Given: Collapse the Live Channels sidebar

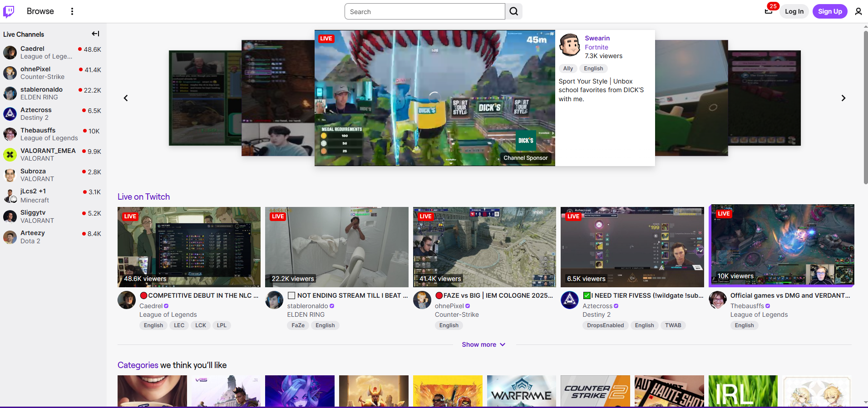Looking at the screenshot, I should (x=95, y=34).
